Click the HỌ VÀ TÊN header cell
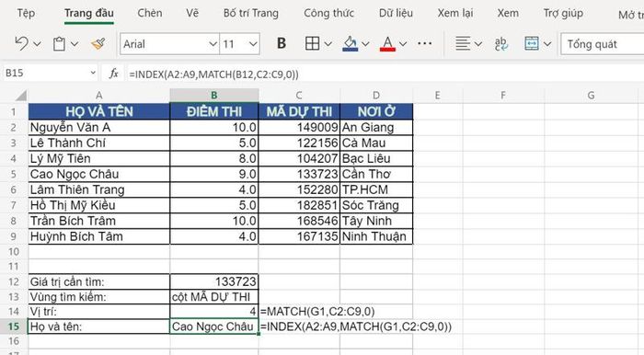The width and height of the screenshot is (644, 355). [x=99, y=111]
